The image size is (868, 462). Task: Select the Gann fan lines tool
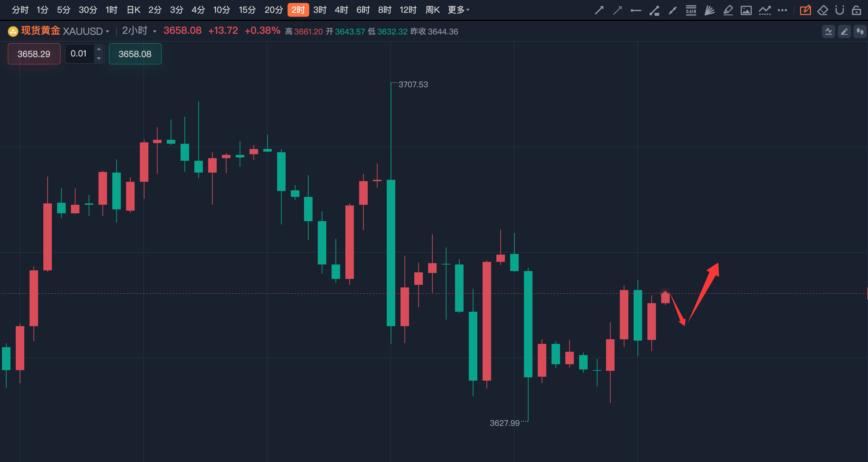tap(709, 10)
